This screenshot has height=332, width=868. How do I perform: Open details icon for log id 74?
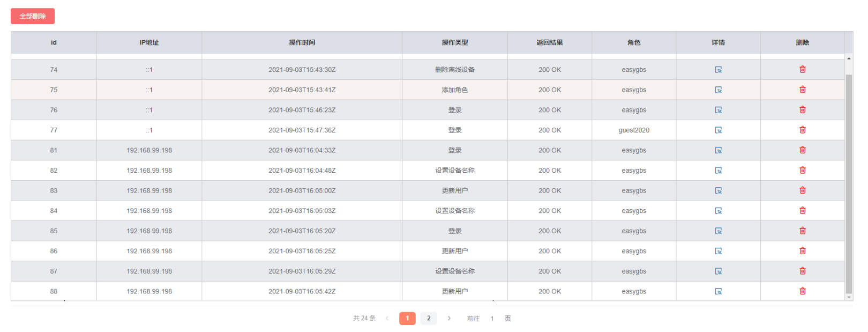pyautogui.click(x=718, y=70)
